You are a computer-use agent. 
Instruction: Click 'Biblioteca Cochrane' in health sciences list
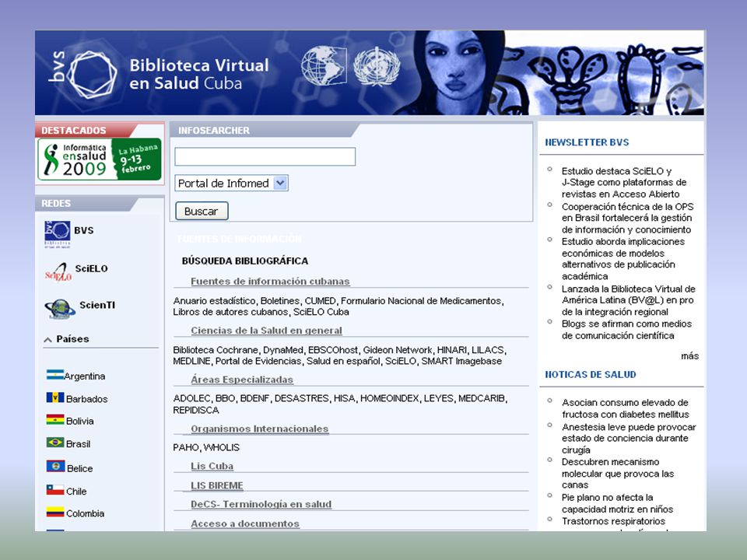[x=216, y=350]
